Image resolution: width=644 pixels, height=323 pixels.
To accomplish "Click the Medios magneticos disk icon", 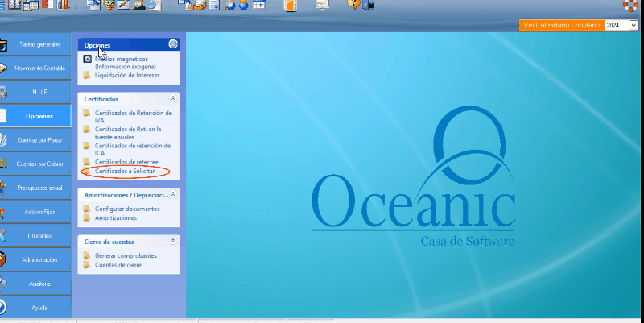I will click(x=87, y=59).
